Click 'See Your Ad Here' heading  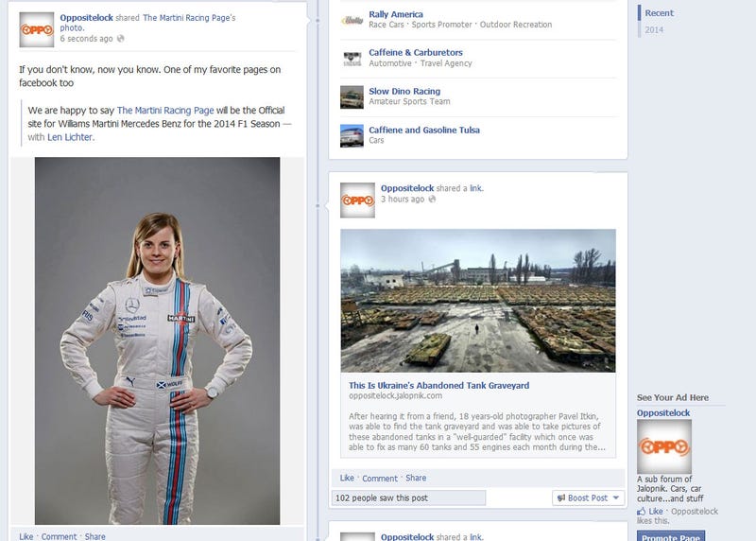(673, 397)
